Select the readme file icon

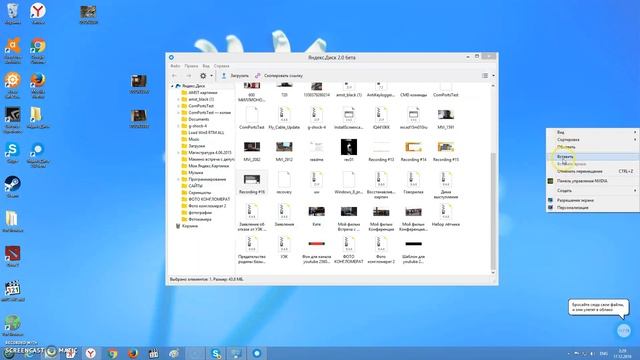(x=316, y=150)
